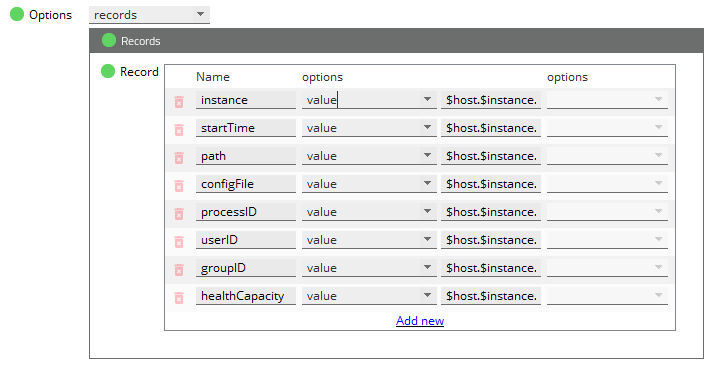Open value dropdown for configFile row
This screenshot has height=368, width=717.
pos(369,184)
